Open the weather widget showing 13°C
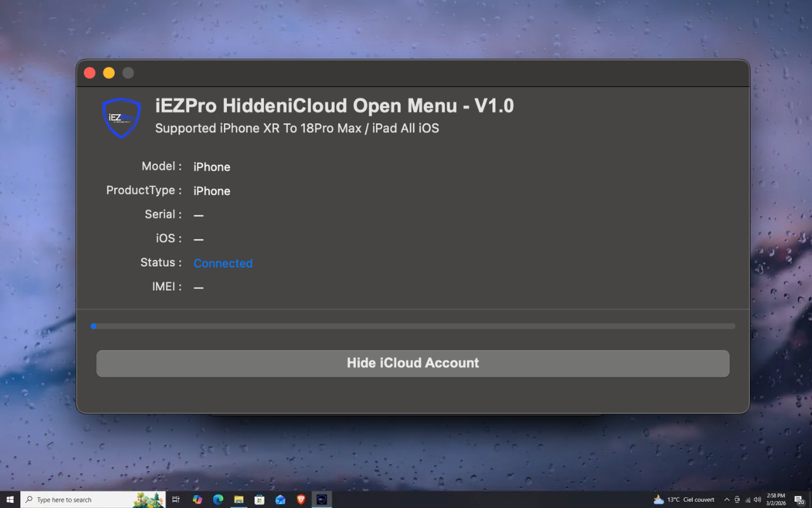 (684, 500)
